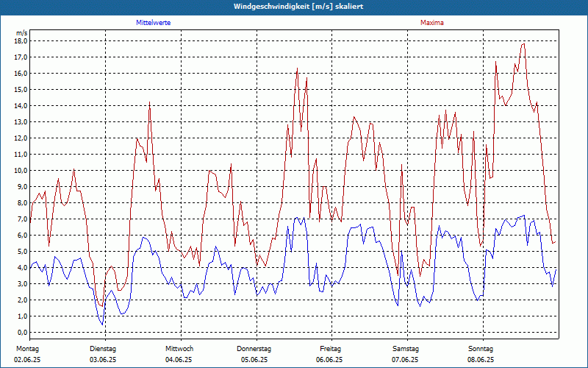
Task: Click the date 05.06.25
Action: tap(254, 360)
